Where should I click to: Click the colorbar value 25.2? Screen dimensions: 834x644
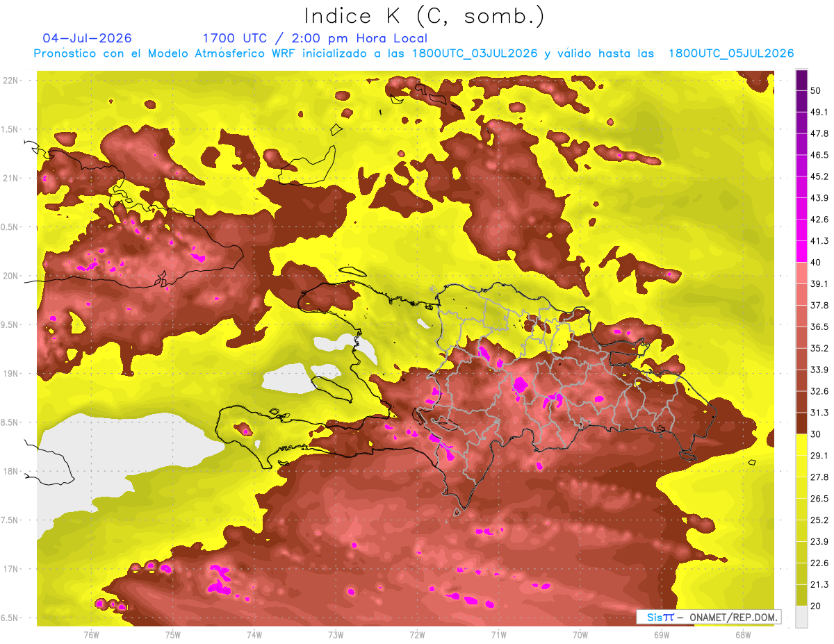[819, 520]
